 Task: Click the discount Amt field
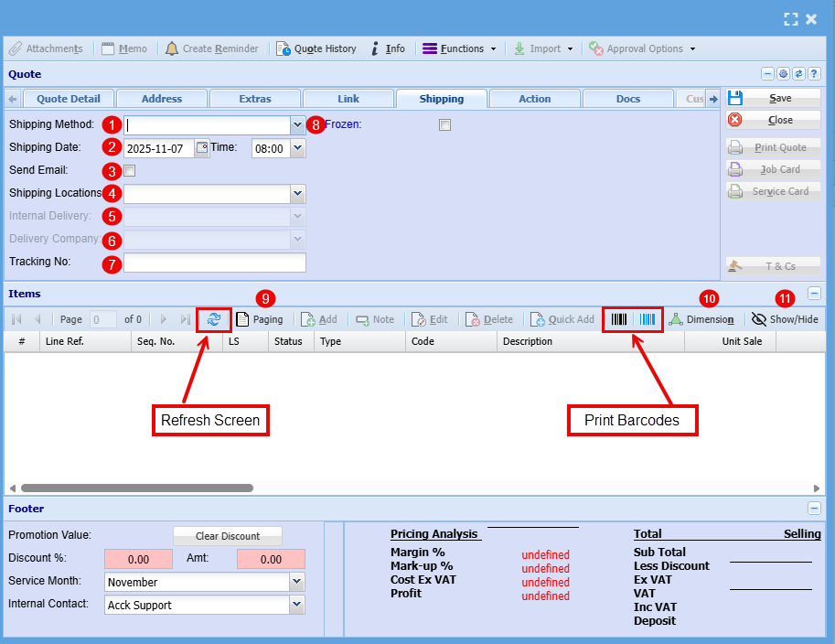coord(271,559)
